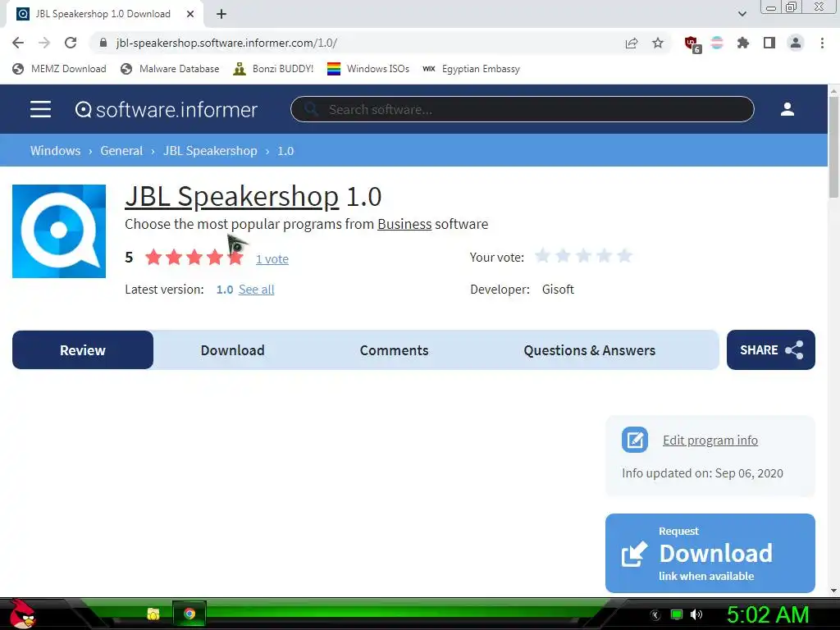Rate four stars in Your vote
The width and height of the screenshot is (840, 630).
coord(604,256)
